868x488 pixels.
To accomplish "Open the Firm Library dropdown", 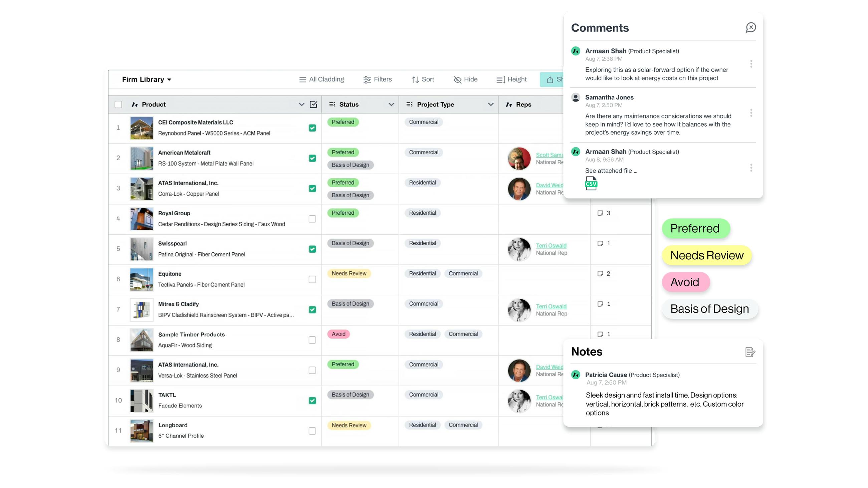I will coord(147,79).
